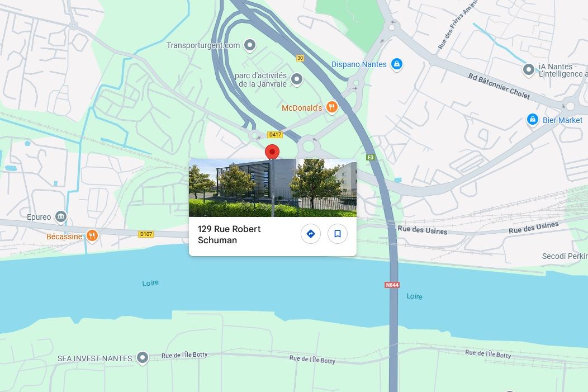Image resolution: width=588 pixels, height=392 pixels.
Task: Click the Dispano Nantes shopping marker
Action: (397, 64)
